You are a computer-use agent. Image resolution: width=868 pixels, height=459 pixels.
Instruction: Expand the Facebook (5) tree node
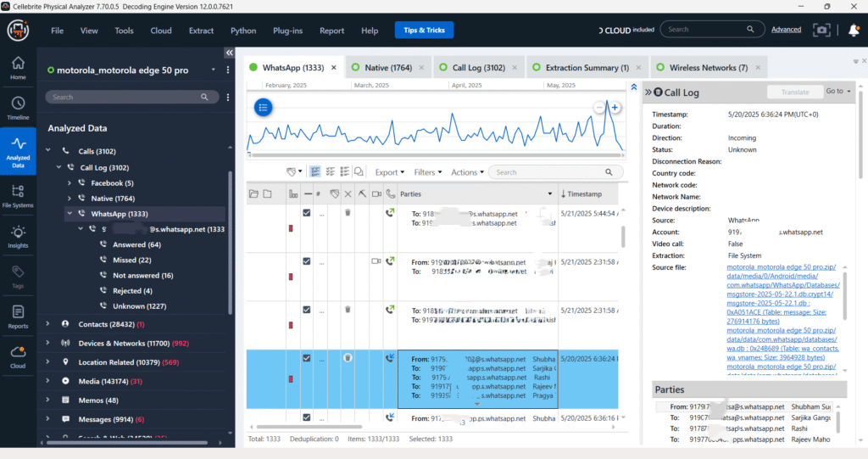[x=70, y=183]
